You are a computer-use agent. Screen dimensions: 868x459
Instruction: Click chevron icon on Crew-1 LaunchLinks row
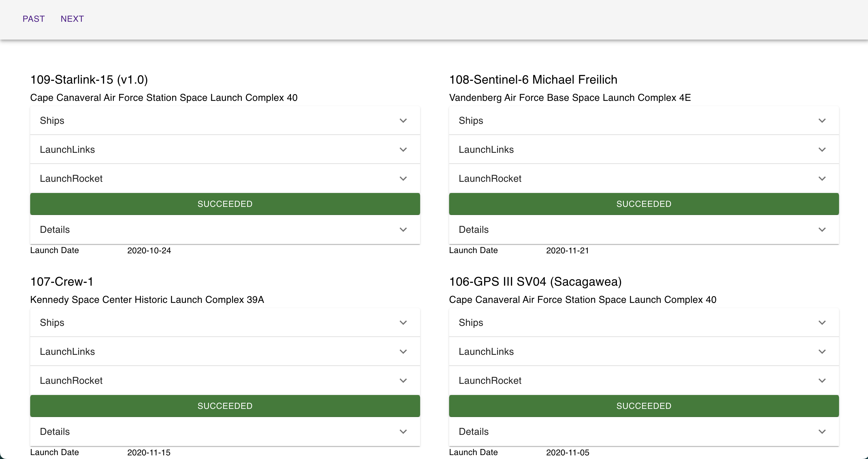tap(403, 351)
